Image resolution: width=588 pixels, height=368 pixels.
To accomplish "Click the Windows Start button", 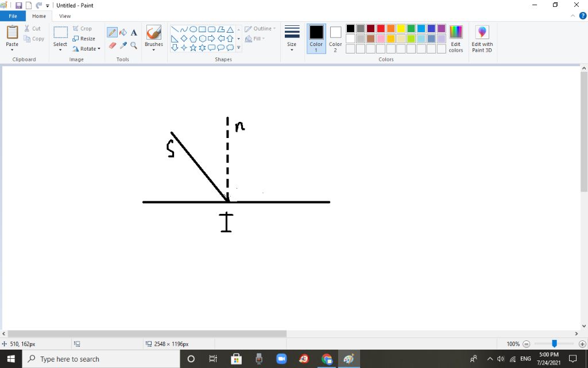I will coord(11,359).
